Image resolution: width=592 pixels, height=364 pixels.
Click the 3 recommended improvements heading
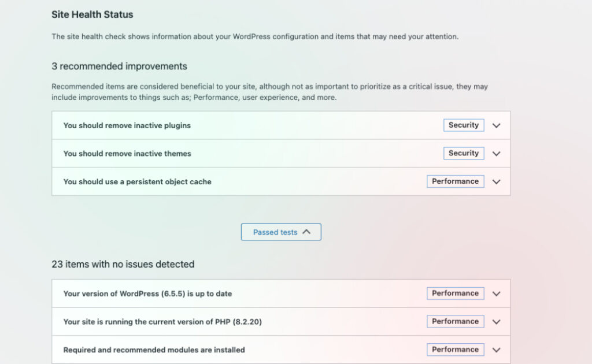point(119,66)
